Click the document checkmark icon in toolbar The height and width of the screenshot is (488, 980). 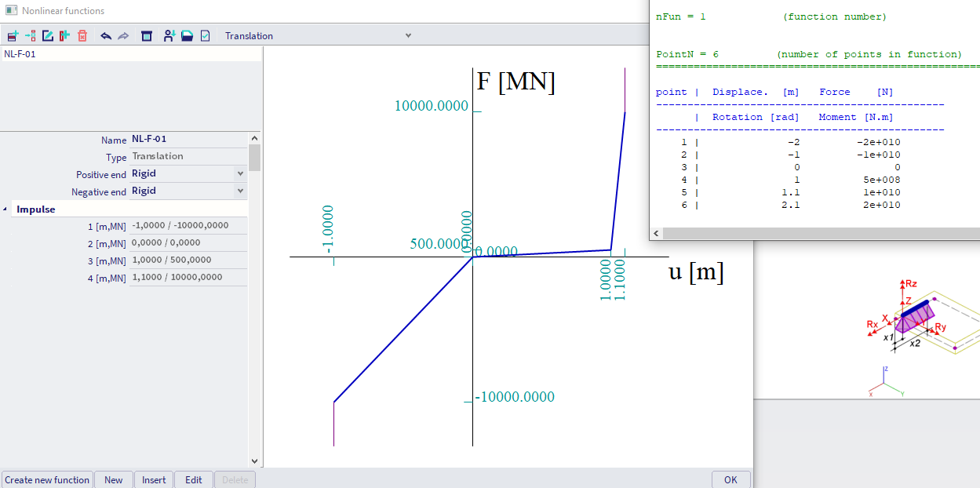coord(206,36)
